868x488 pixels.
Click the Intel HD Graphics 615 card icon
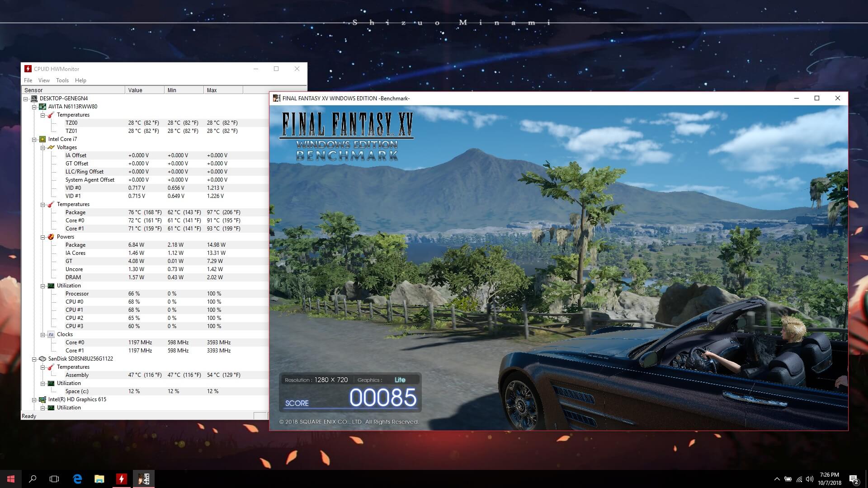pyautogui.click(x=42, y=399)
